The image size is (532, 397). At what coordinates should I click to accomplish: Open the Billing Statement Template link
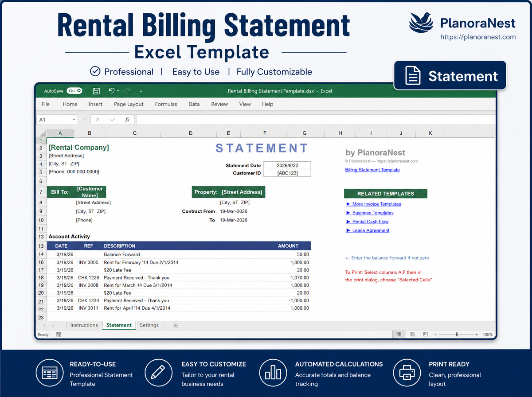pyautogui.click(x=372, y=170)
